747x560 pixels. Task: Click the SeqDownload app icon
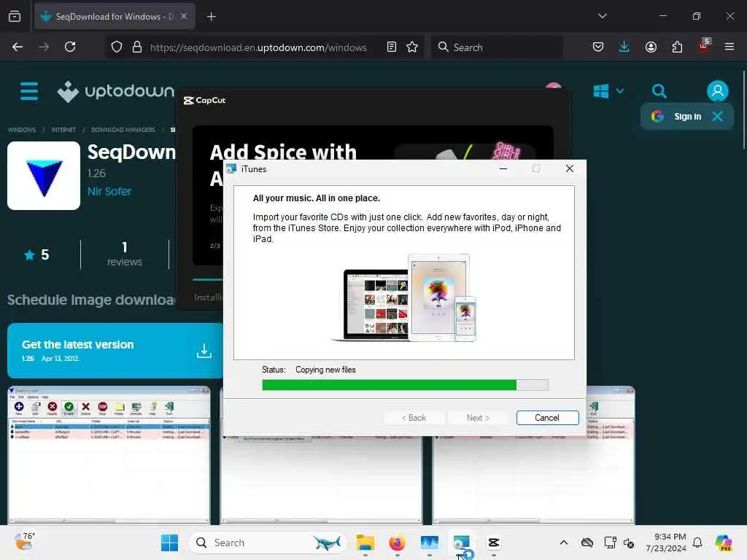click(x=44, y=176)
